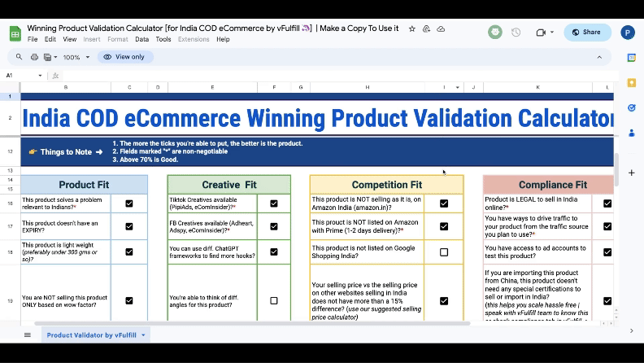This screenshot has height=363, width=644.
Task: Open the Data menu
Action: click(x=141, y=39)
